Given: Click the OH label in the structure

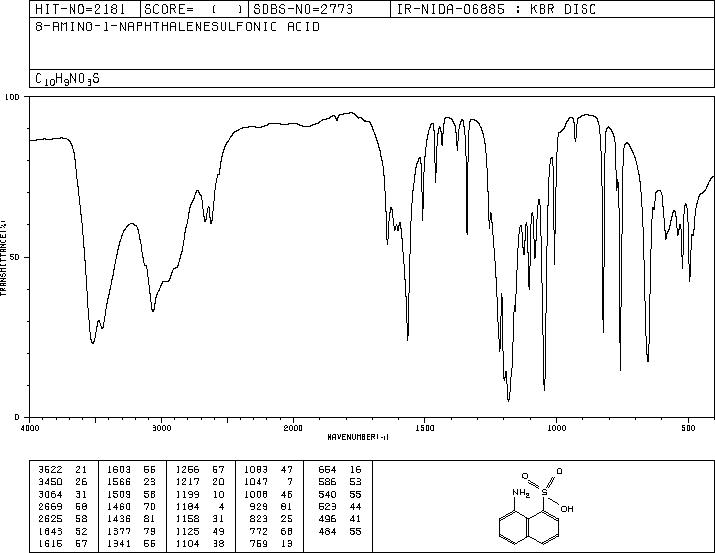Looking at the screenshot, I should coord(567,509).
